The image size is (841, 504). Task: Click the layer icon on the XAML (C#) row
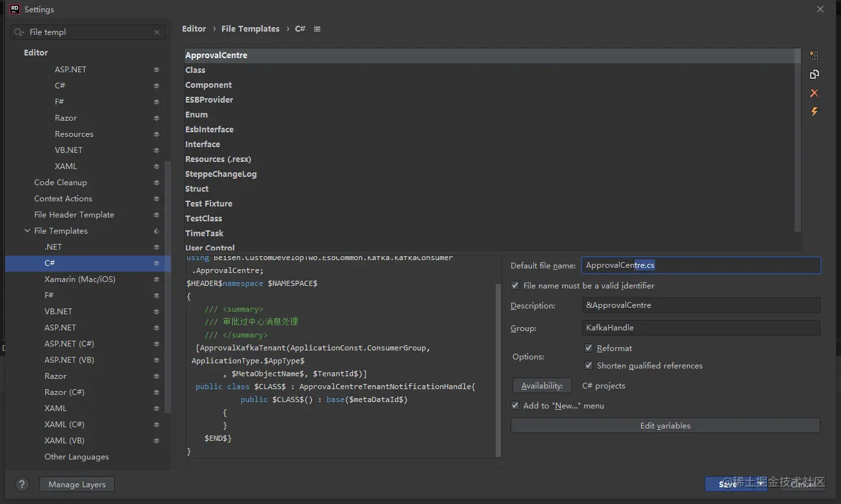[156, 425]
